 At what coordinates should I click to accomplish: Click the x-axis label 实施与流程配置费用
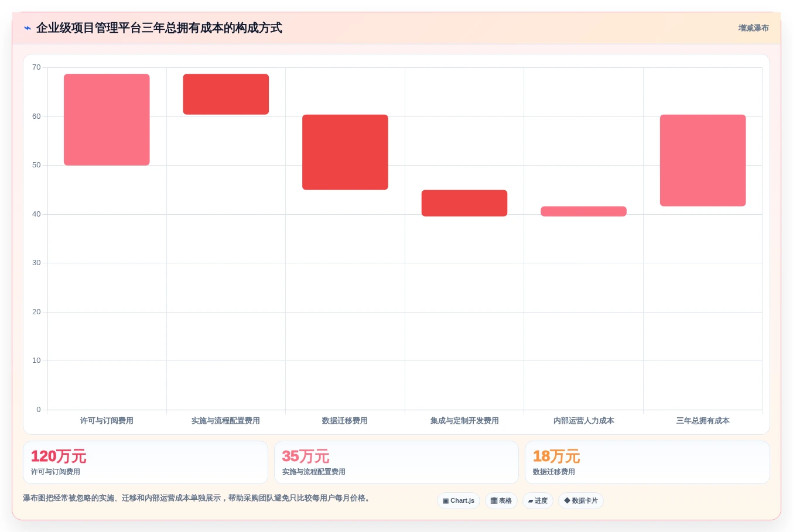coord(225,421)
